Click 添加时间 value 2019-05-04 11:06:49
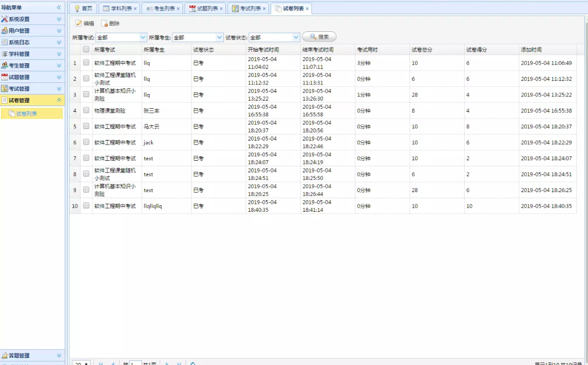 coord(547,63)
